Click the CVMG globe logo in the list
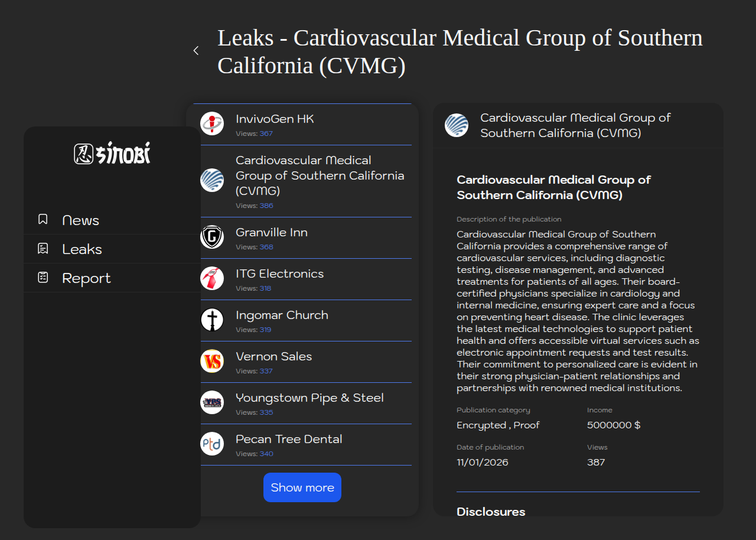 coord(212,181)
